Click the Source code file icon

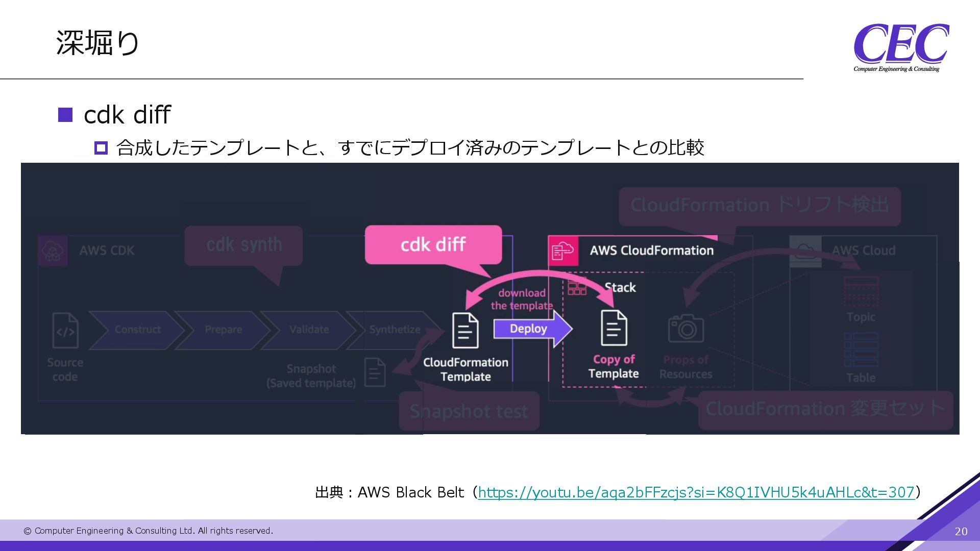pyautogui.click(x=65, y=331)
